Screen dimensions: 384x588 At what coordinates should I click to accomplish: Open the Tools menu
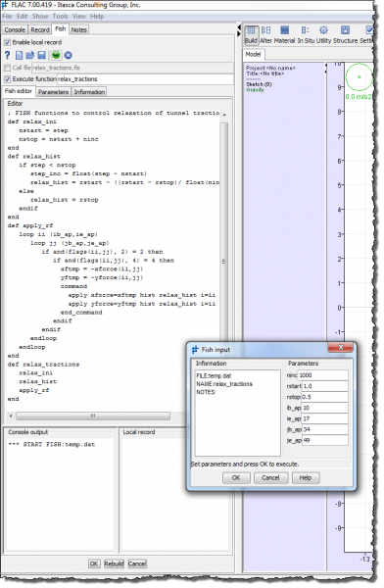pyautogui.click(x=60, y=16)
